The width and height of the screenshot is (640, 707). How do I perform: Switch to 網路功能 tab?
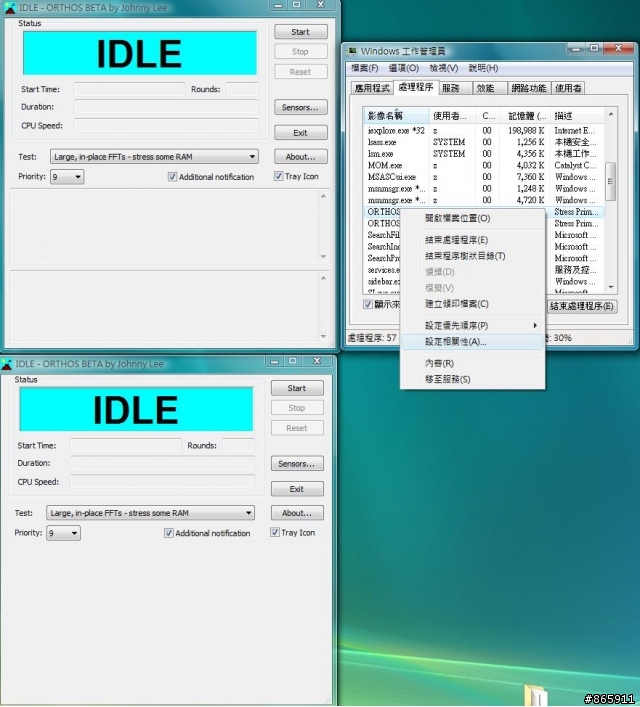pyautogui.click(x=529, y=88)
